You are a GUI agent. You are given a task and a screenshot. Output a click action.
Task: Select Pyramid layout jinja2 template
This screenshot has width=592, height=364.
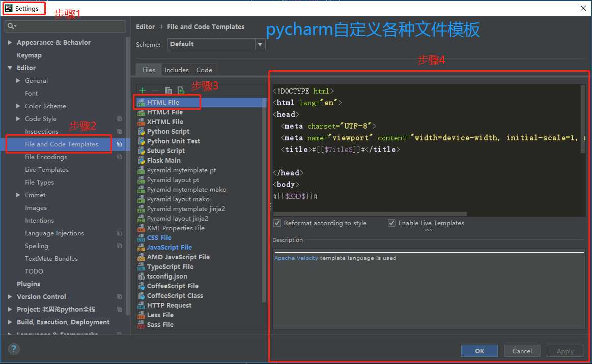[178, 219]
